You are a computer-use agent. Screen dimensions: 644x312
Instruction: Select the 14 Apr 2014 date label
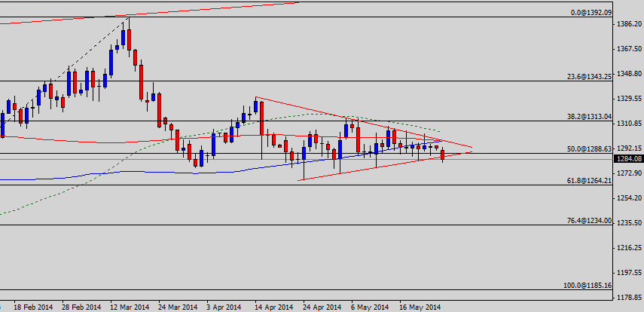coord(274,307)
